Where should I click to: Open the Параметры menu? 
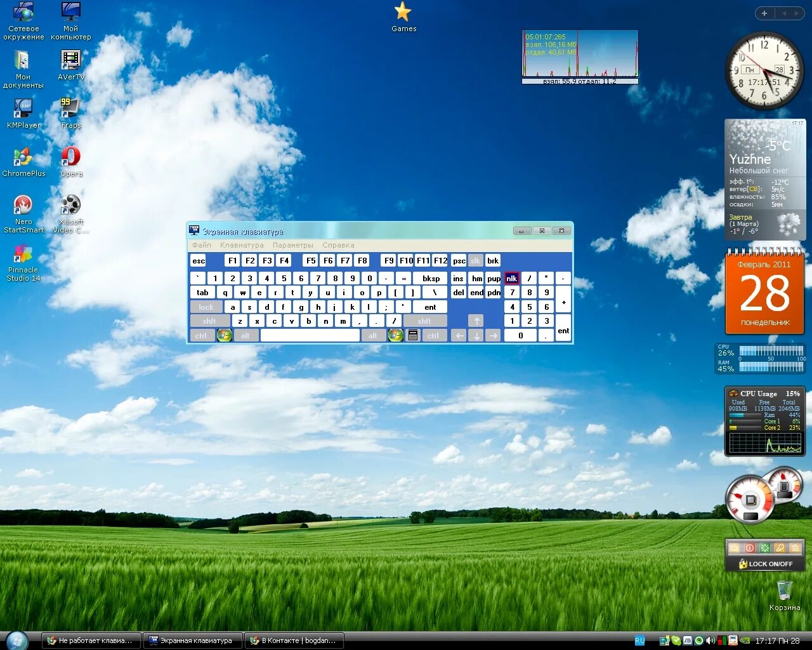tap(292, 244)
